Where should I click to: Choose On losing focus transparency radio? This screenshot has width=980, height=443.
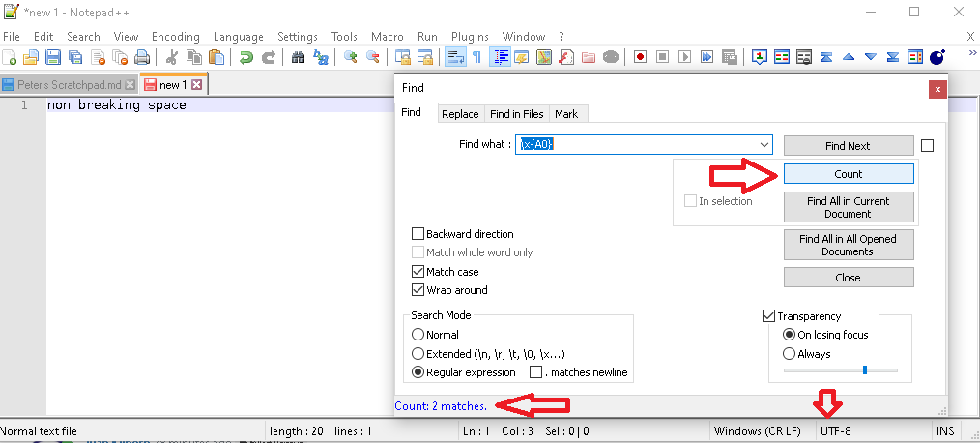coord(789,335)
